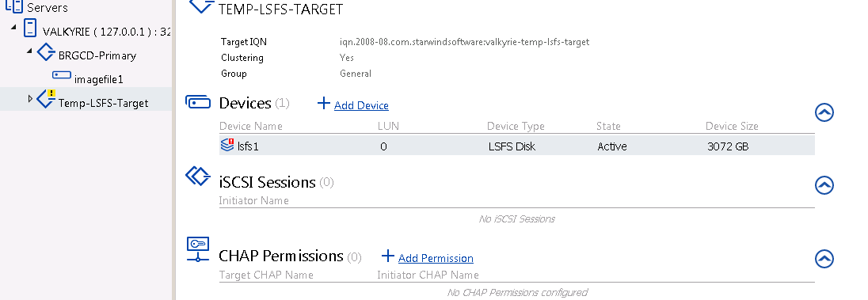
Task: Select the lsfs1 device row
Action: (x=517, y=146)
